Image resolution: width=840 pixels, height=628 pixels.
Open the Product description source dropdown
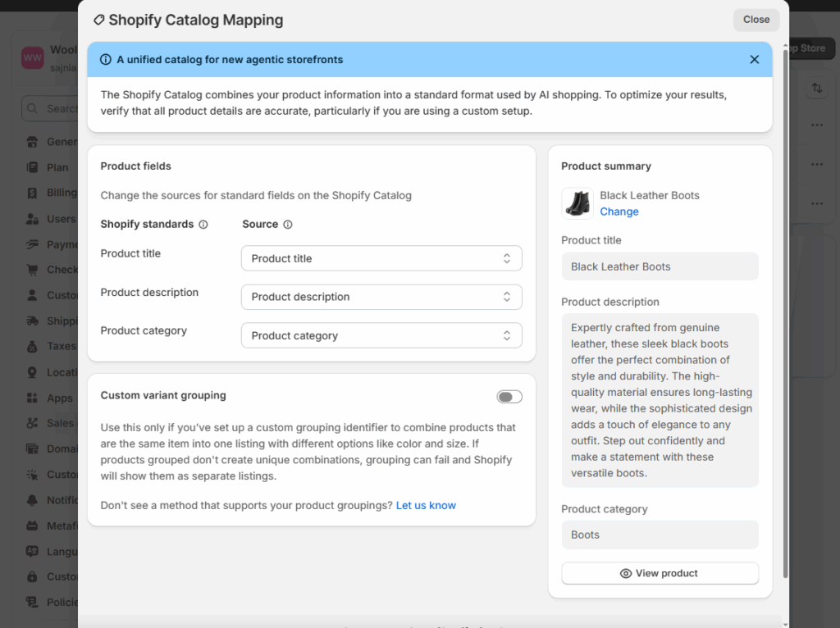(x=381, y=297)
